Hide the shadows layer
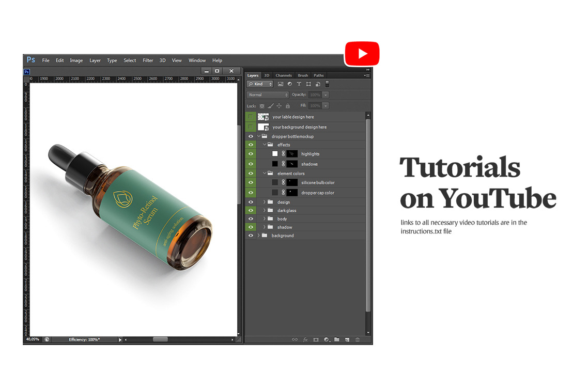Screen dimensions: 588x392 (x=251, y=164)
